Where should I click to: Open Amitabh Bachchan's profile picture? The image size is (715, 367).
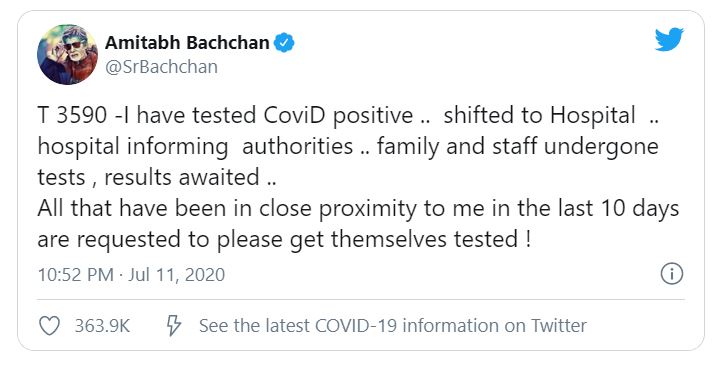pyautogui.click(x=67, y=55)
